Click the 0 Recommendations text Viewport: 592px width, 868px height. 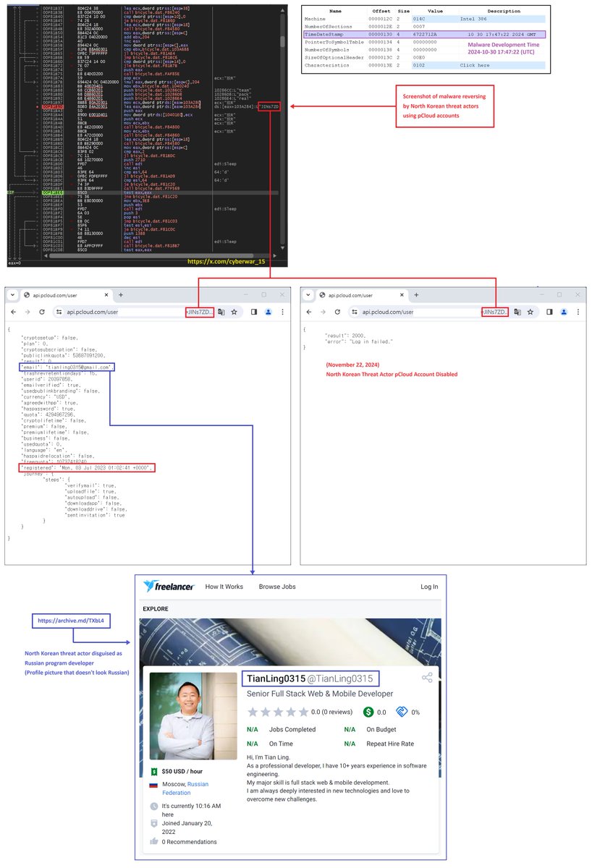pyautogui.click(x=189, y=842)
